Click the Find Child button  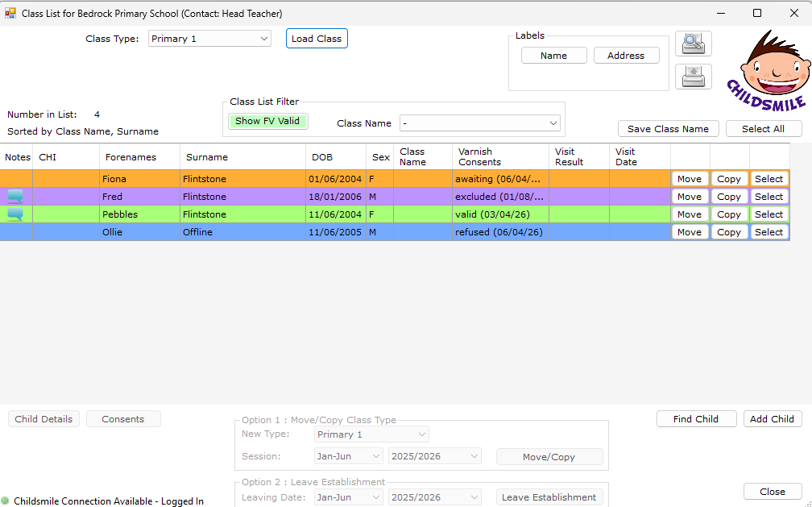coord(696,419)
